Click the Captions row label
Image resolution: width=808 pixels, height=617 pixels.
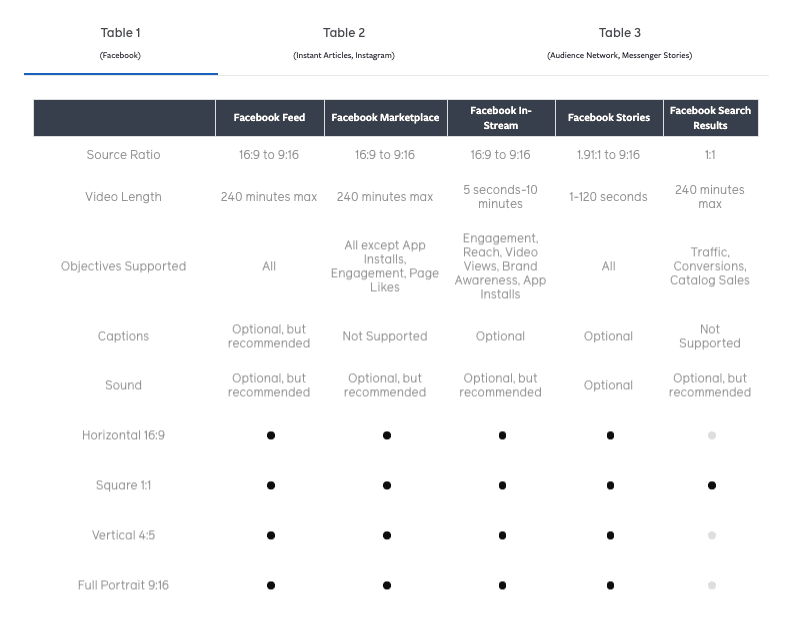(123, 336)
